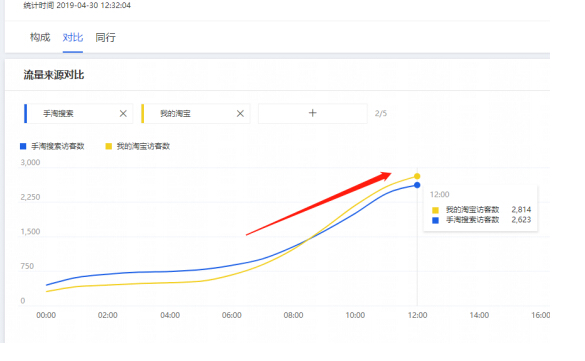
Task: Click the 06:00 label on time axis
Action: [232, 315]
